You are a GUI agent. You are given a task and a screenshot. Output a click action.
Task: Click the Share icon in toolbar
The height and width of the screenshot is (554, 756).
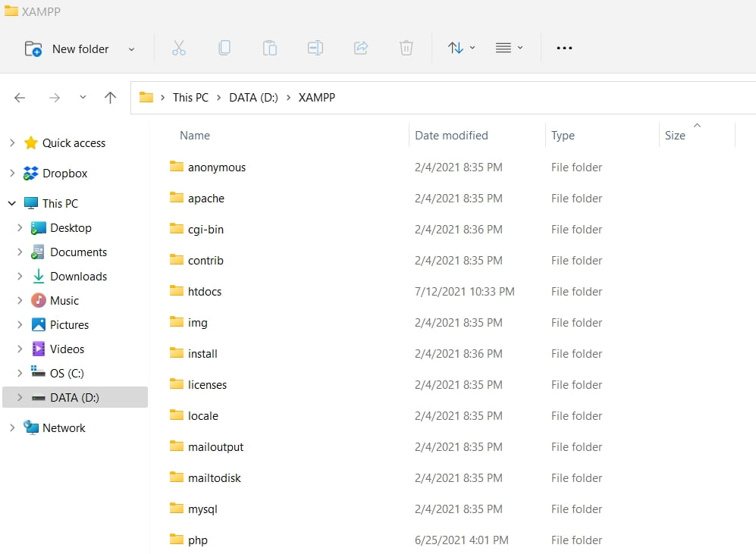point(361,49)
